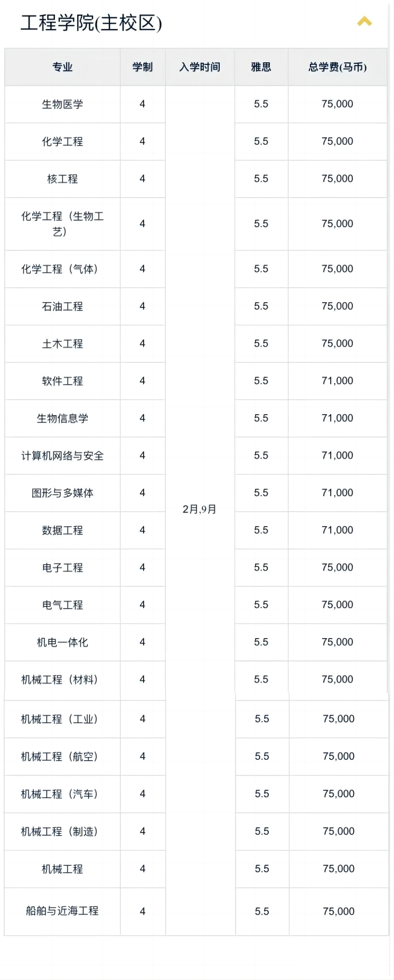Select the 计算机网络与安全 program cell
This screenshot has width=394, height=980.
point(62,455)
